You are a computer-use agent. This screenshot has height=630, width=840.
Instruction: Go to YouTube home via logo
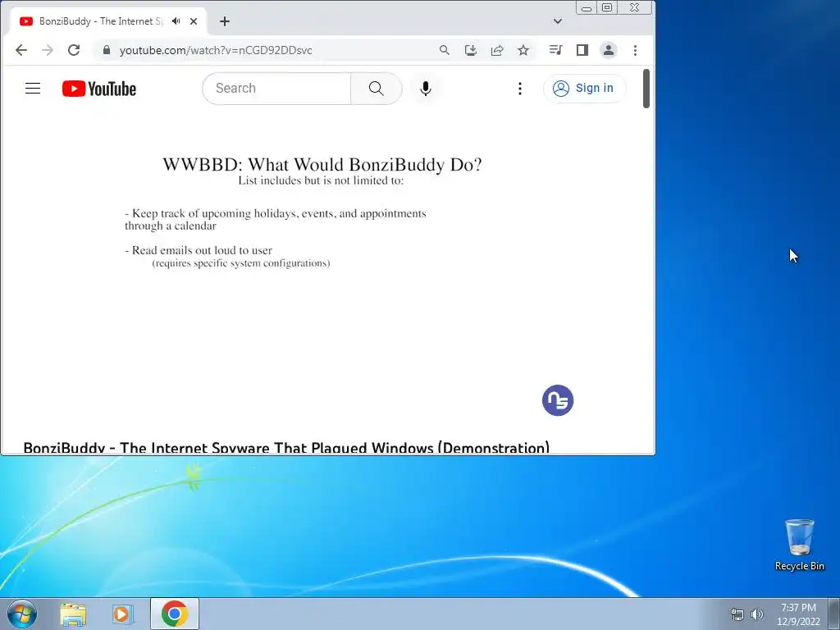[99, 89]
